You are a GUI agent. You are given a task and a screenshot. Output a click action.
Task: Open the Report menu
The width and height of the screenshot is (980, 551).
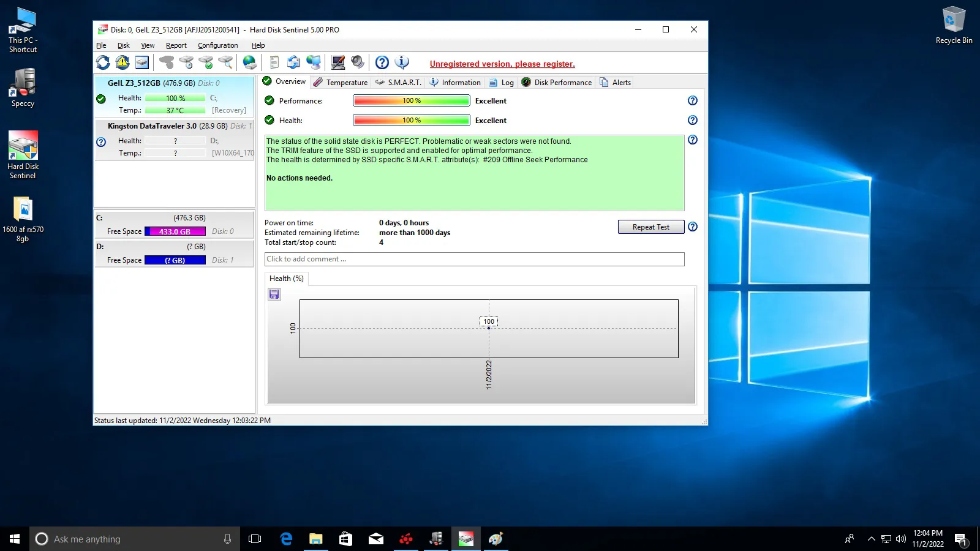click(176, 45)
